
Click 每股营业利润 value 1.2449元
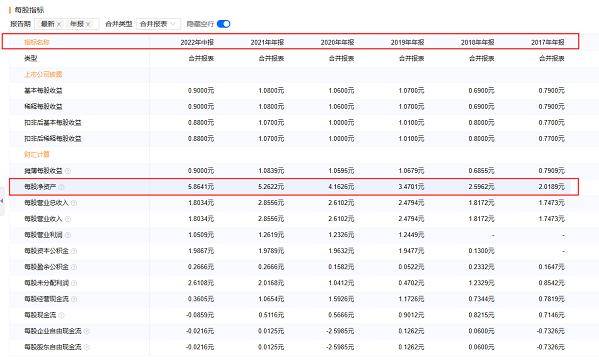(411, 235)
